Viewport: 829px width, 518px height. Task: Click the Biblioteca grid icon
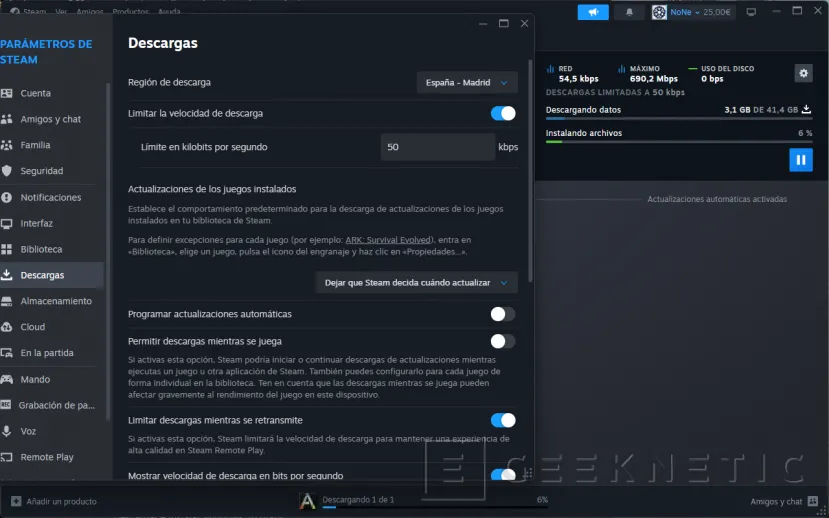(6, 249)
